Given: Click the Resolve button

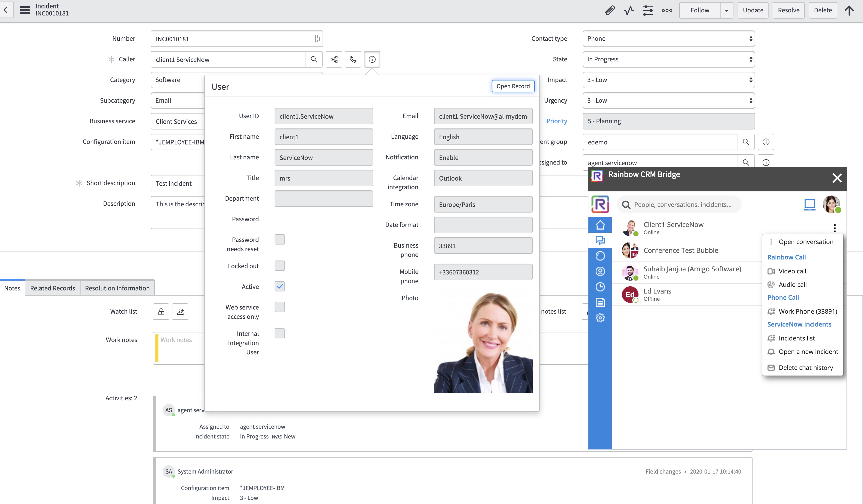Looking at the screenshot, I should pos(788,10).
